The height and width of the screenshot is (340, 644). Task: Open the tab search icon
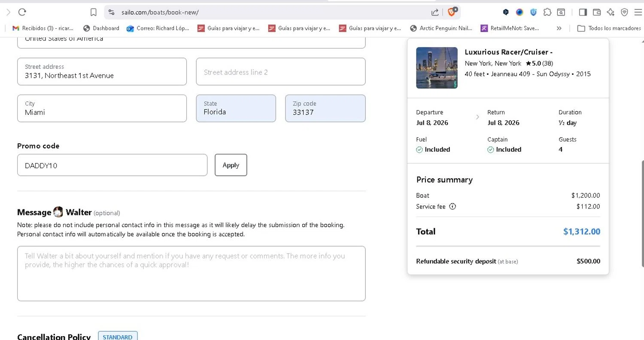(x=561, y=12)
